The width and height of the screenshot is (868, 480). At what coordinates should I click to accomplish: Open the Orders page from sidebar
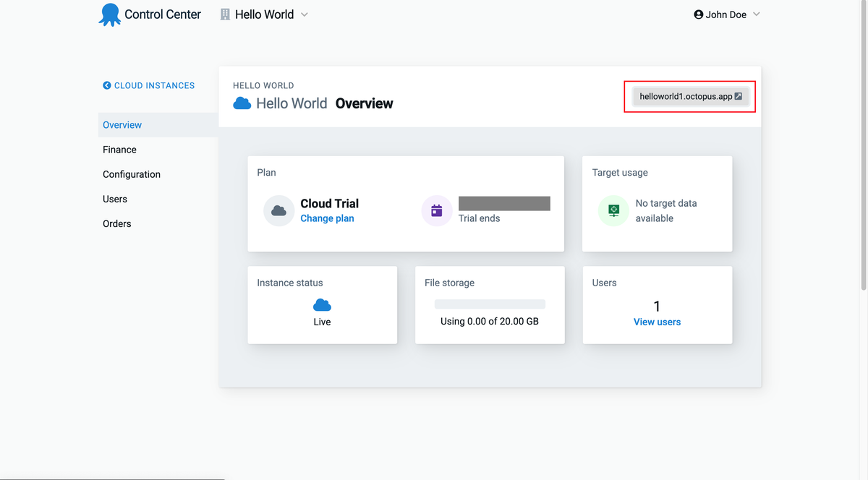117,224
